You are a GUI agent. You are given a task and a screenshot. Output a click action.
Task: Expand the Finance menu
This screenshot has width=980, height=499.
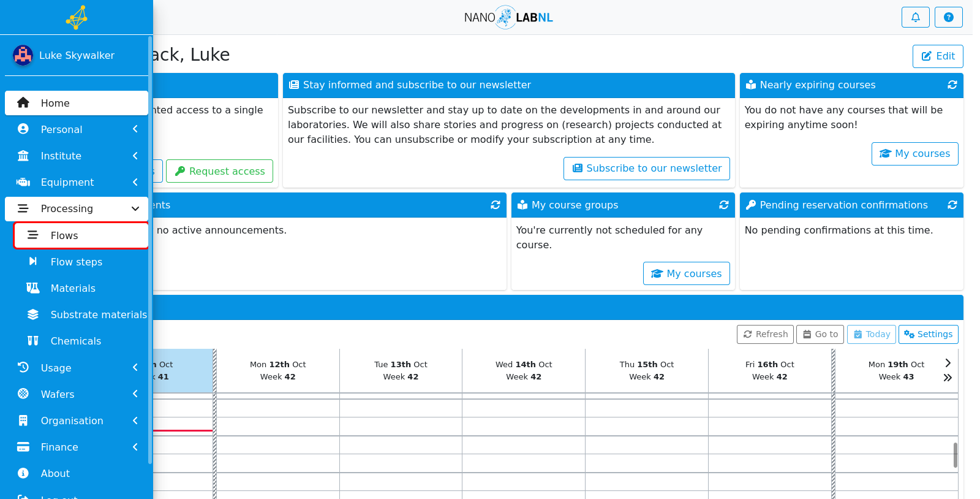pos(77,447)
